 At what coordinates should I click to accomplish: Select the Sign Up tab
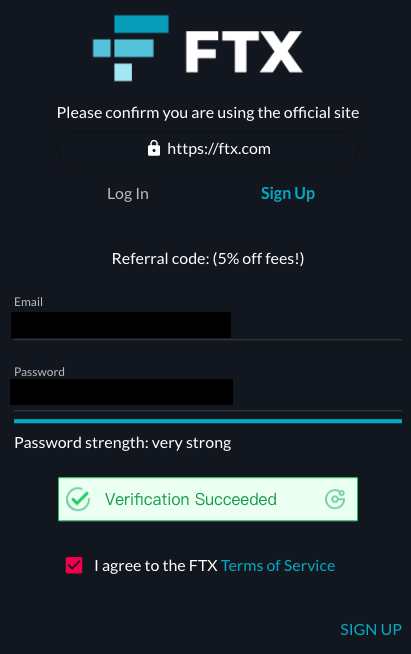tap(287, 194)
